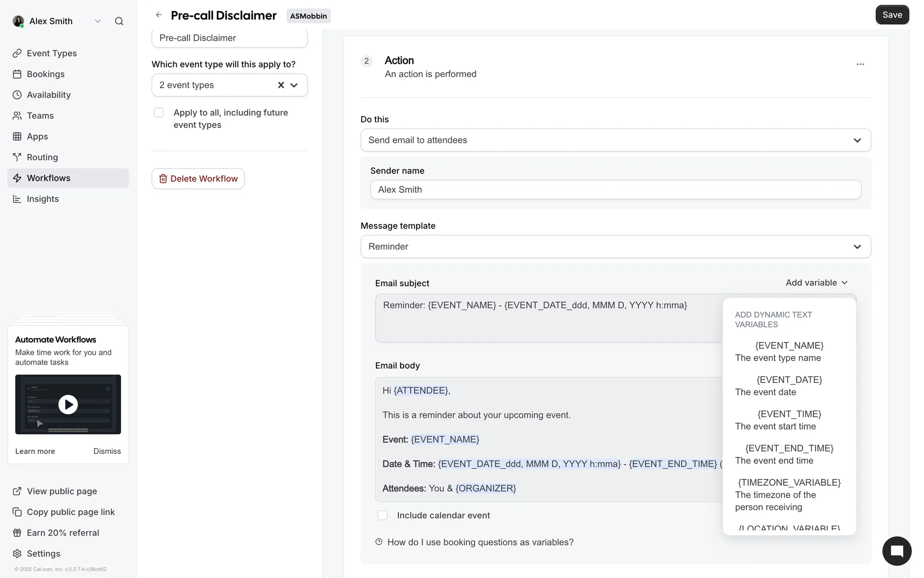Open the Message template Reminder dropdown
This screenshot has height=578, width=924.
click(616, 247)
